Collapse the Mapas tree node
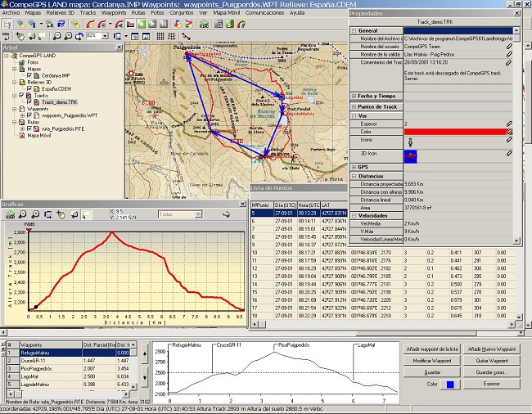This screenshot has width=532, height=414. coord(15,69)
